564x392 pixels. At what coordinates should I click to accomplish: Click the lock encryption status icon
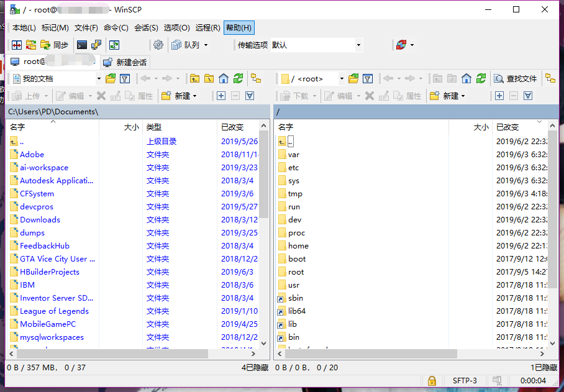(x=432, y=381)
